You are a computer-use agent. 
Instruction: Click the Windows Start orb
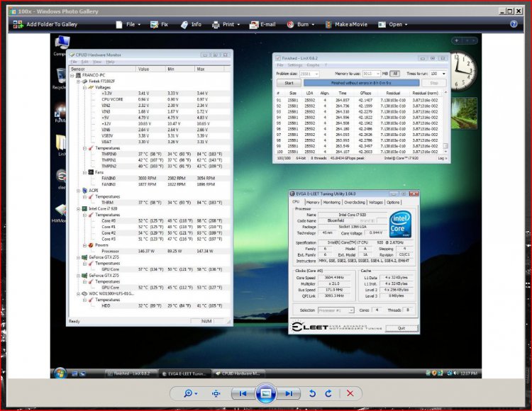(x=60, y=373)
